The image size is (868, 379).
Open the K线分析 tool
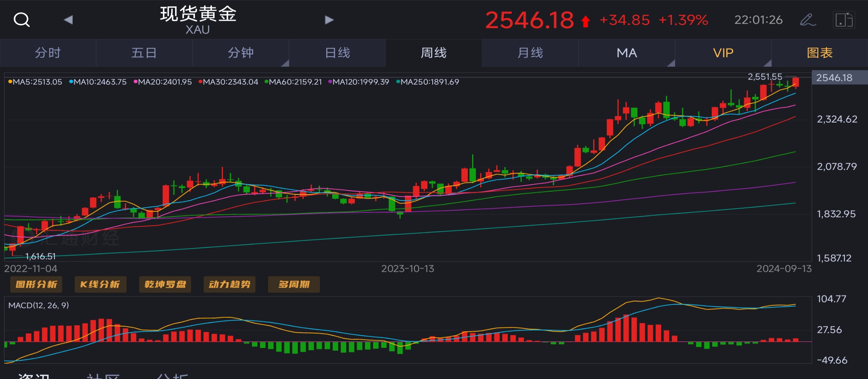[x=100, y=285]
